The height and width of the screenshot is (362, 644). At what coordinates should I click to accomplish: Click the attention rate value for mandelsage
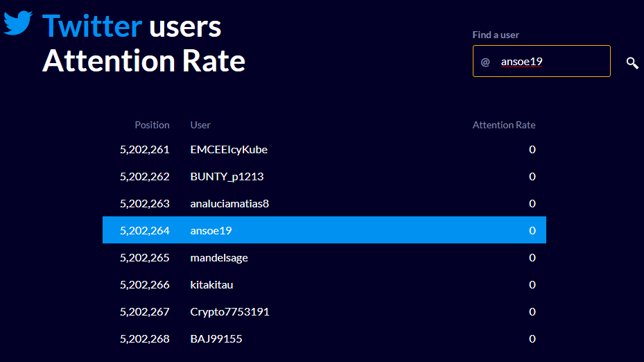[532, 258]
